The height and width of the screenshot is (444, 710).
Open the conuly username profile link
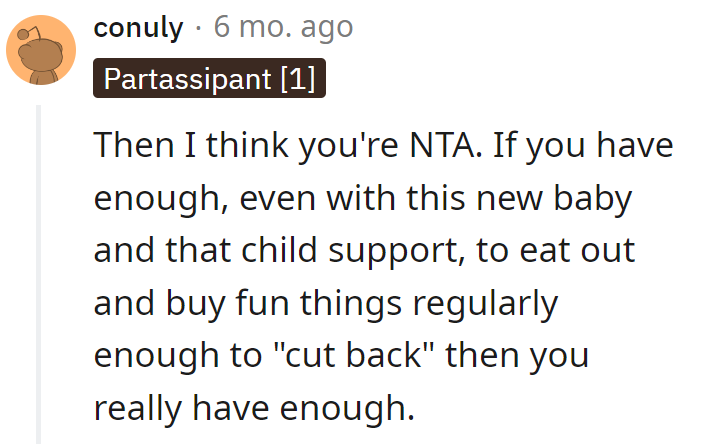coord(138,27)
